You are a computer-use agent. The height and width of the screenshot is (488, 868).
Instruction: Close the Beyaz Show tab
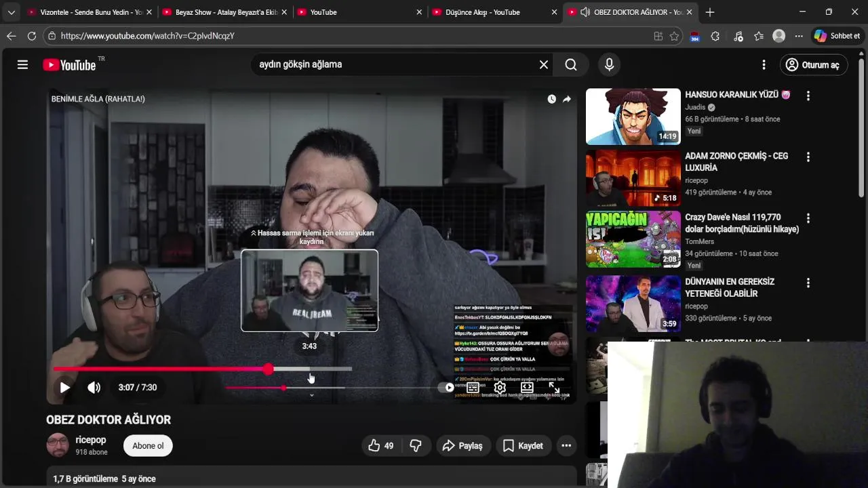click(284, 12)
